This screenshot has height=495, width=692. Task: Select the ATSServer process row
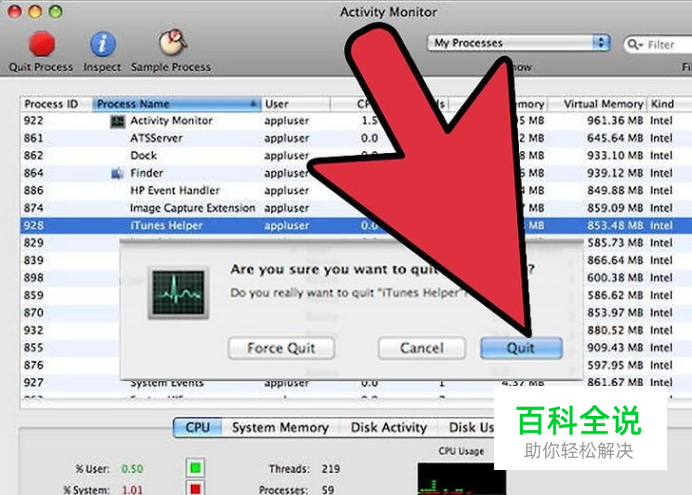[356, 138]
